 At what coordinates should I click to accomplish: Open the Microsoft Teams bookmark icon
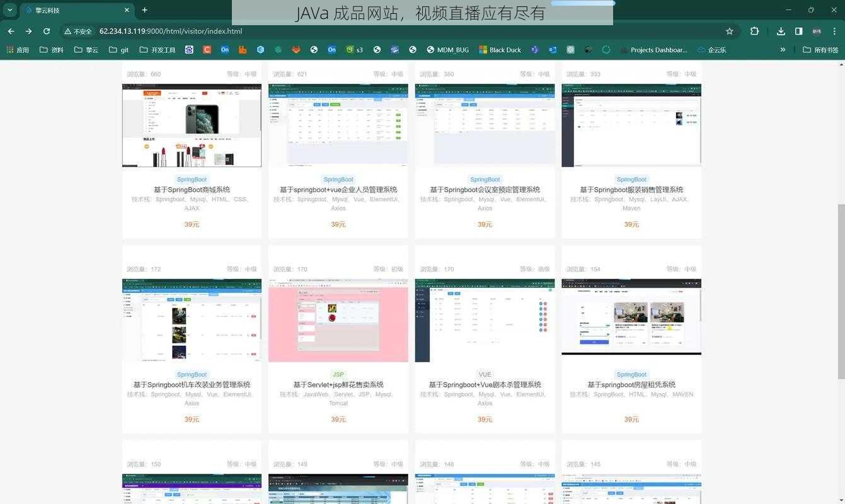[534, 50]
